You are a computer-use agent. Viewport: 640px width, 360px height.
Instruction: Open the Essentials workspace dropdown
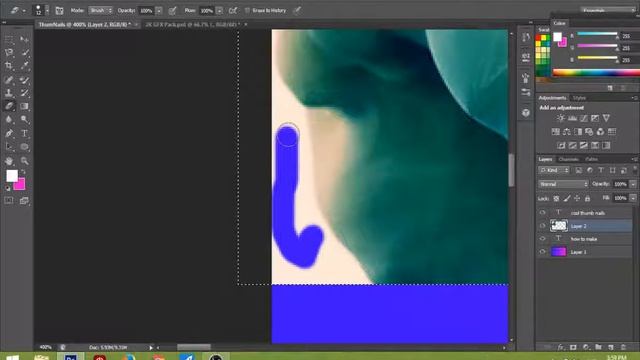coord(608,10)
